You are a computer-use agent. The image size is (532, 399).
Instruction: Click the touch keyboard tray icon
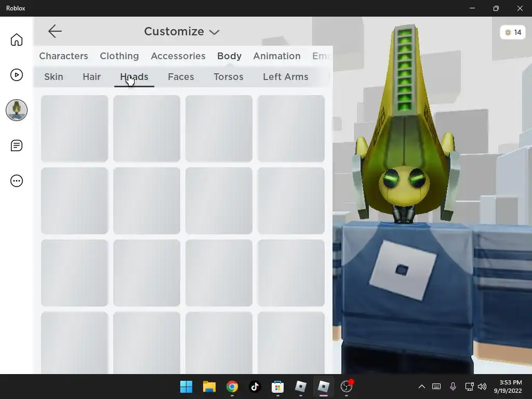coord(436,387)
